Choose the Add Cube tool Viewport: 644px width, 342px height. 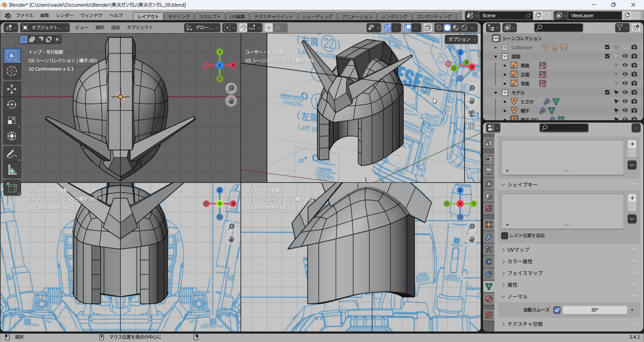12,188
